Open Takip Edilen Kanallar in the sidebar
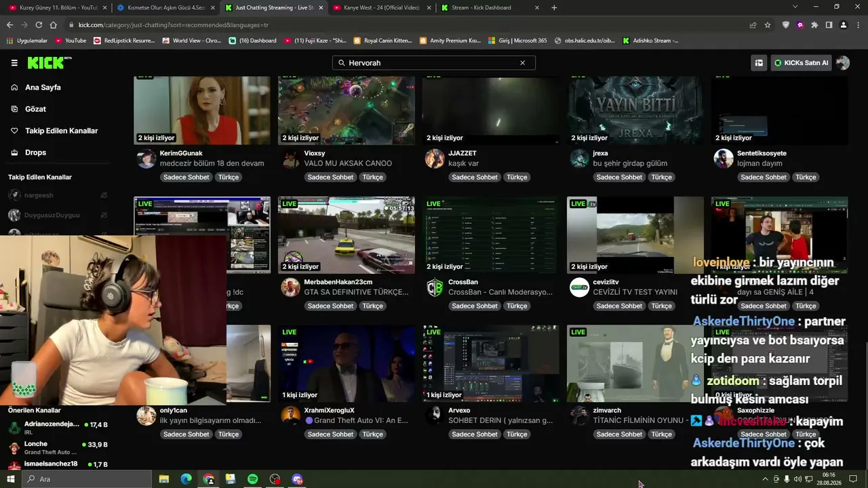The height and width of the screenshot is (488, 868). pos(61,131)
